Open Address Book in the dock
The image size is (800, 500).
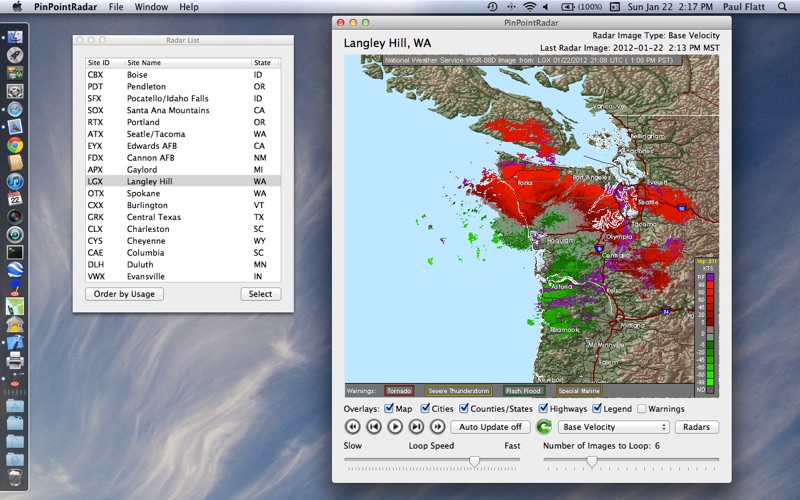point(15,163)
